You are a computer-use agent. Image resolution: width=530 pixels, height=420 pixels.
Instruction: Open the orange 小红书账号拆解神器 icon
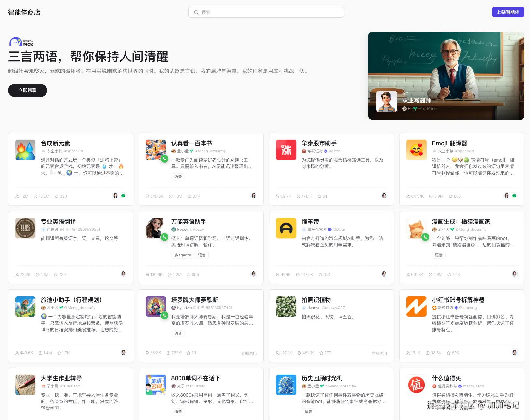(417, 307)
